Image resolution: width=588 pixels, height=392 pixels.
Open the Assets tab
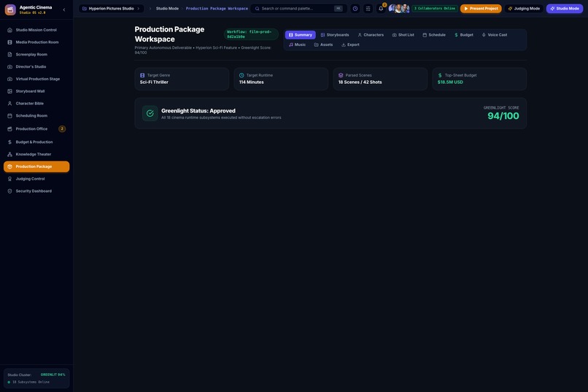pyautogui.click(x=324, y=45)
